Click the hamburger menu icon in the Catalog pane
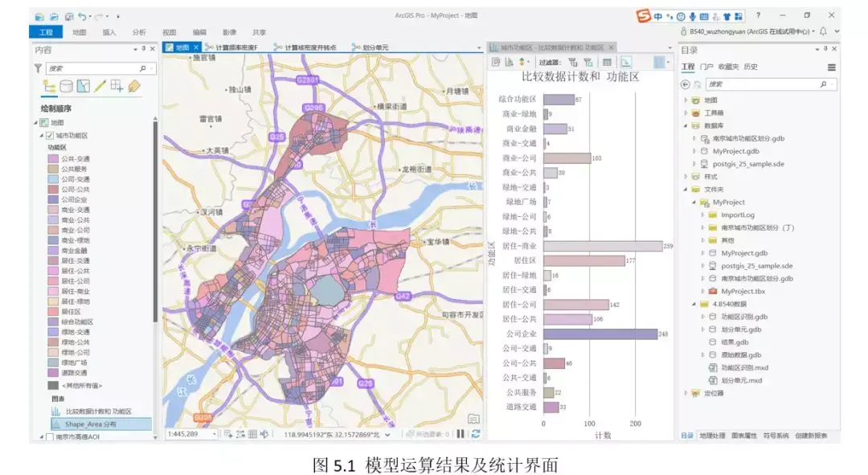This screenshot has height=475, width=868. coord(832,68)
